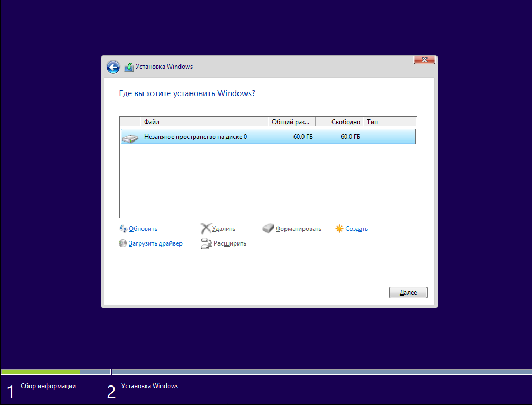
Task: Click the Создать new partition link
Action: 356,229
